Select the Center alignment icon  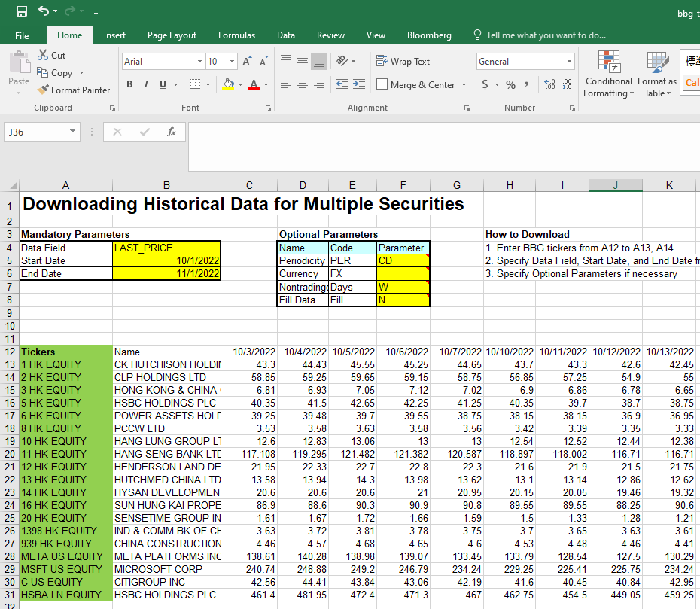pos(302,84)
